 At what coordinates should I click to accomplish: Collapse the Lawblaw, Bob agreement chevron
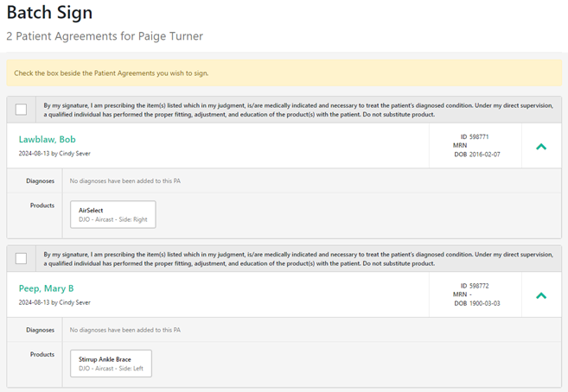(x=541, y=147)
